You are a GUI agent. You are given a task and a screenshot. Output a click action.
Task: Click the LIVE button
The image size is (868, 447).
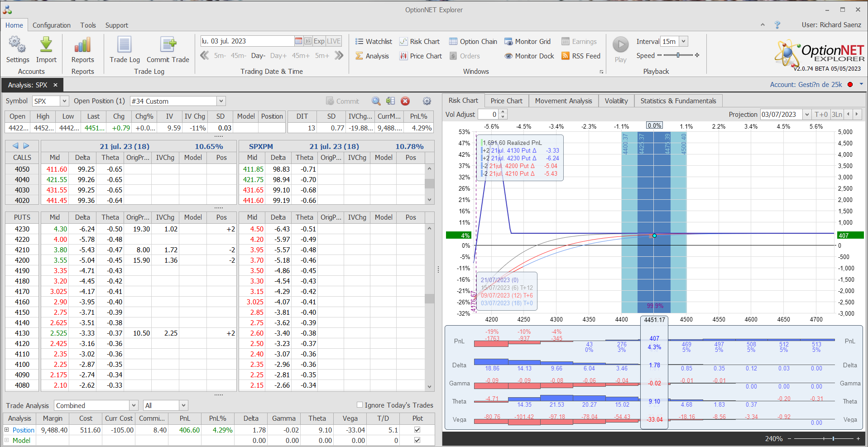[x=334, y=41]
